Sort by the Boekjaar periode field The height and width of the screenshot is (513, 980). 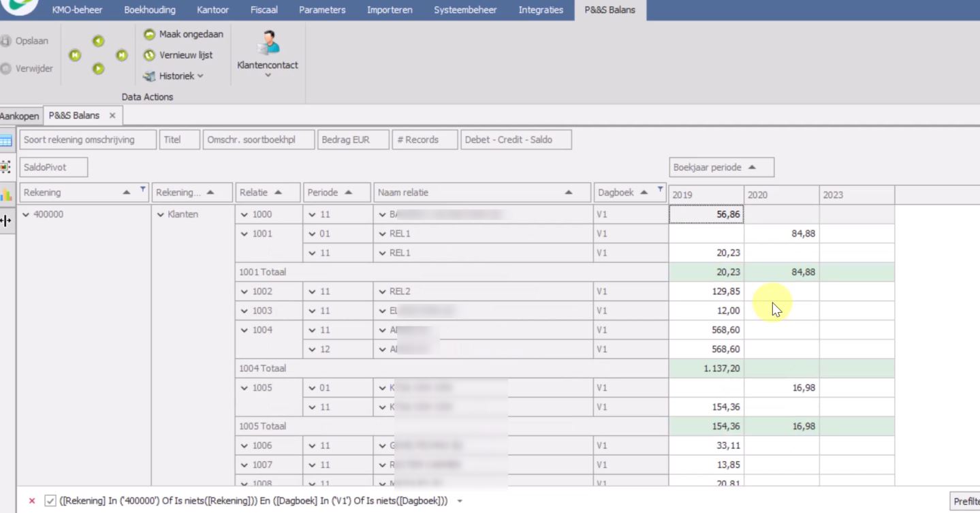point(721,167)
